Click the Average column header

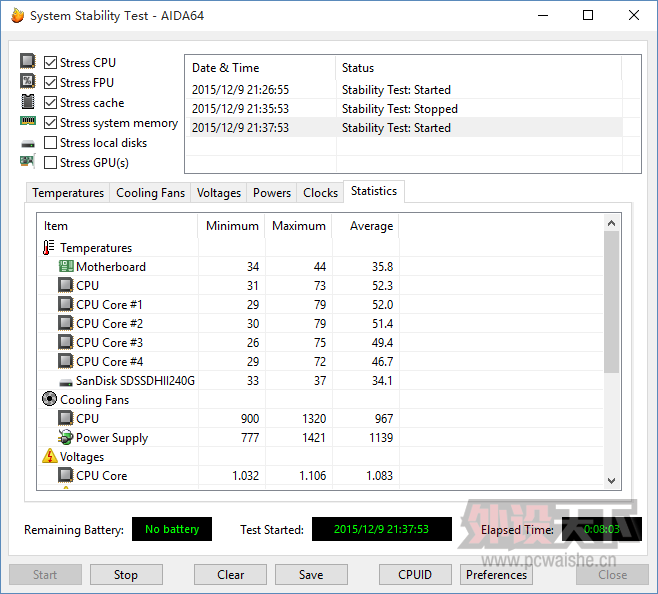click(x=366, y=226)
